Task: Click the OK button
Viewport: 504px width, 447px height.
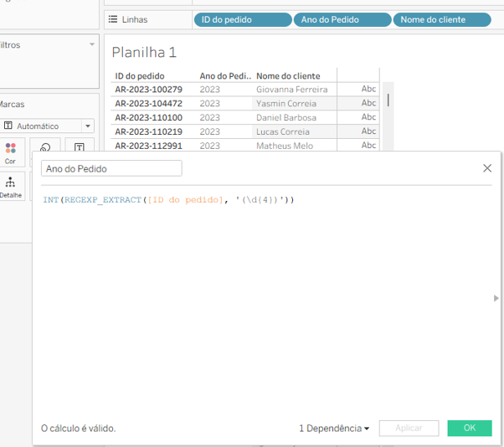Action: (x=470, y=428)
